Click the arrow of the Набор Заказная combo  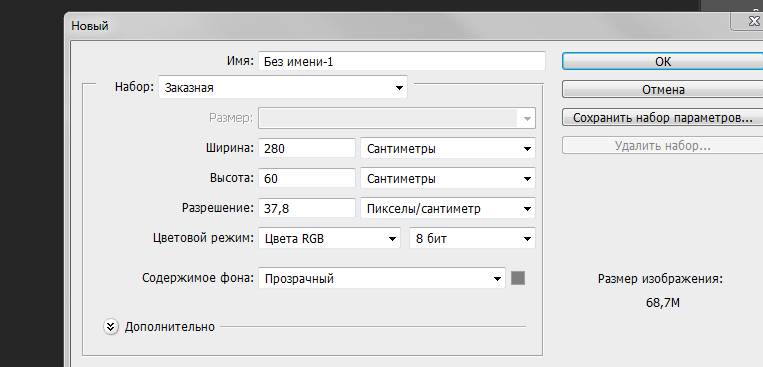coord(399,88)
